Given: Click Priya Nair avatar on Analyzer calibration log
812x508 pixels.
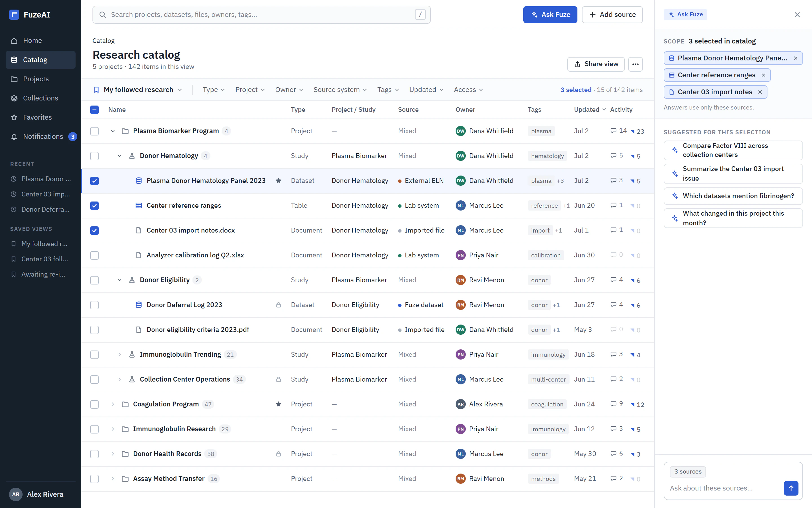Looking at the screenshot, I should pyautogui.click(x=460, y=255).
